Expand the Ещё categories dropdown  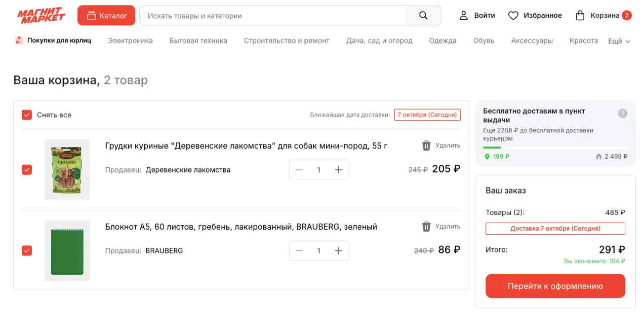tap(619, 41)
